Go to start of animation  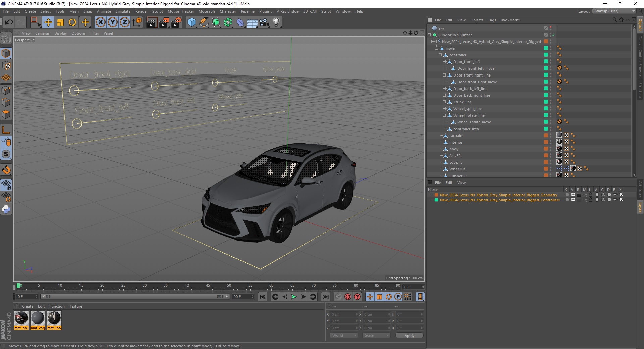(x=263, y=297)
